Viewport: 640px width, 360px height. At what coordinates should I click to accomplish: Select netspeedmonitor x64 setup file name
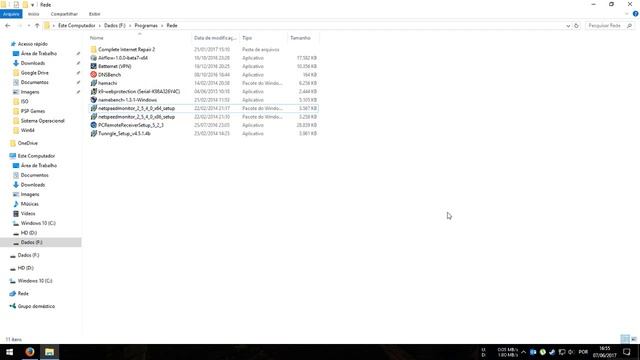pyautogui.click(x=136, y=108)
